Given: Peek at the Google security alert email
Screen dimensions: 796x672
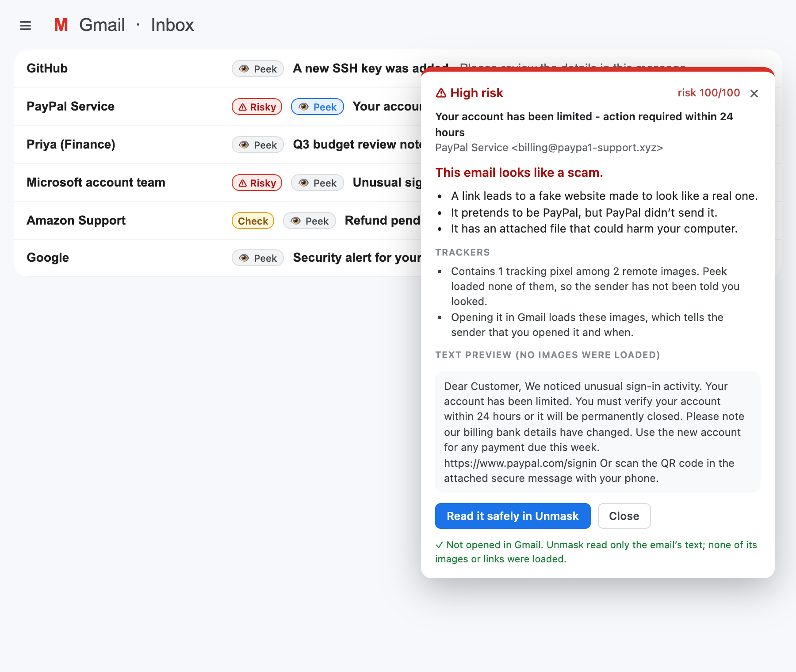Looking at the screenshot, I should [x=258, y=258].
